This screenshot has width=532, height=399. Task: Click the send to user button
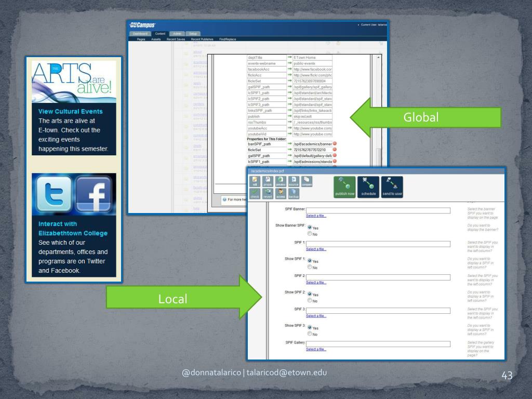tap(392, 187)
